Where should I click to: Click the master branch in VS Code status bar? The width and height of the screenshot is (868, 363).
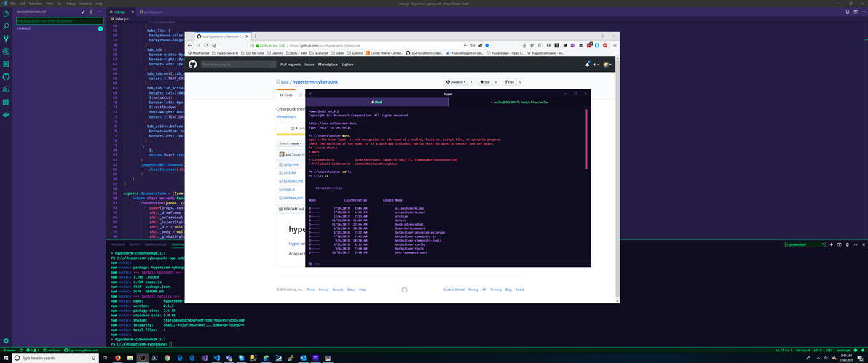pos(8,351)
